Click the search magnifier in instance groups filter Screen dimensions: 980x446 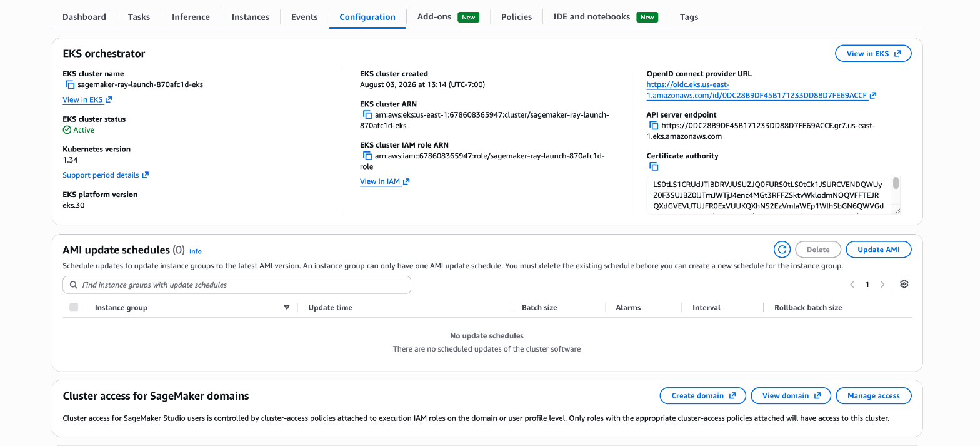[74, 285]
